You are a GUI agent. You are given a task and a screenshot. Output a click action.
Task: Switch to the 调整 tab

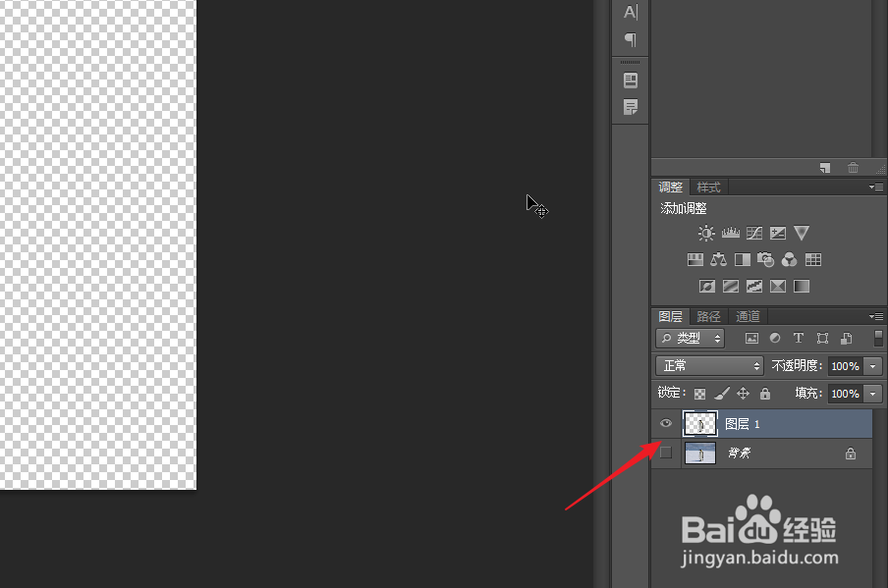671,187
